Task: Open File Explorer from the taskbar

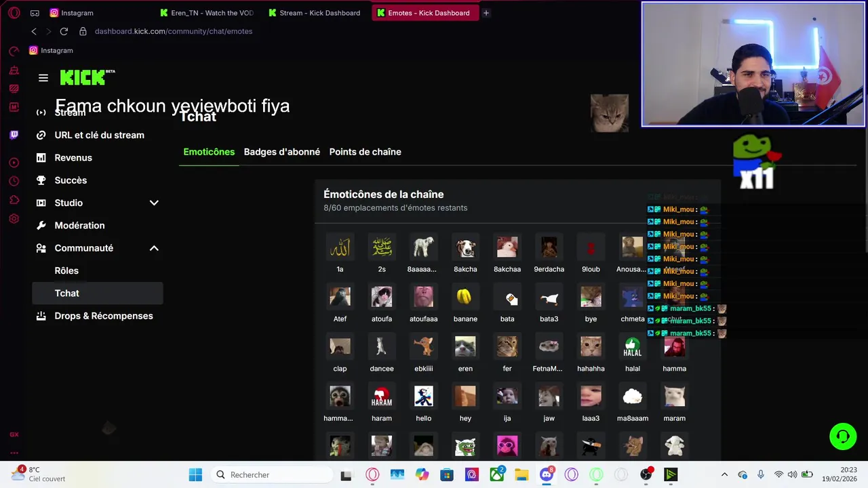Action: coord(521,474)
